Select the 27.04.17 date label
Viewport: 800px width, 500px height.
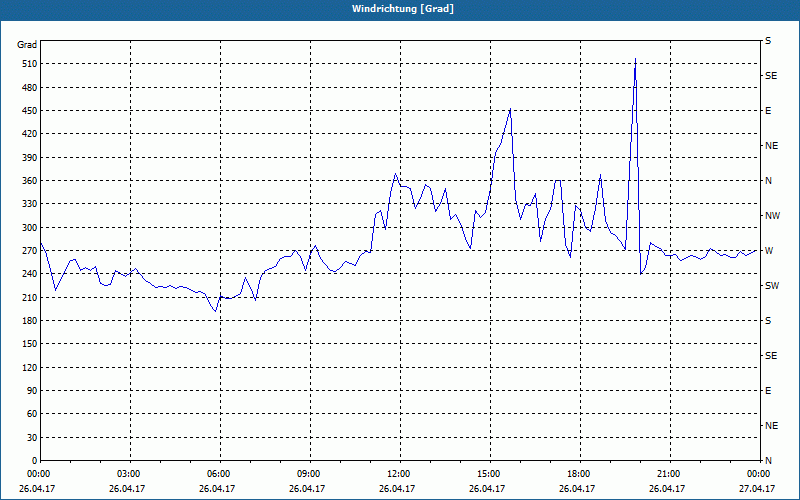point(757,488)
